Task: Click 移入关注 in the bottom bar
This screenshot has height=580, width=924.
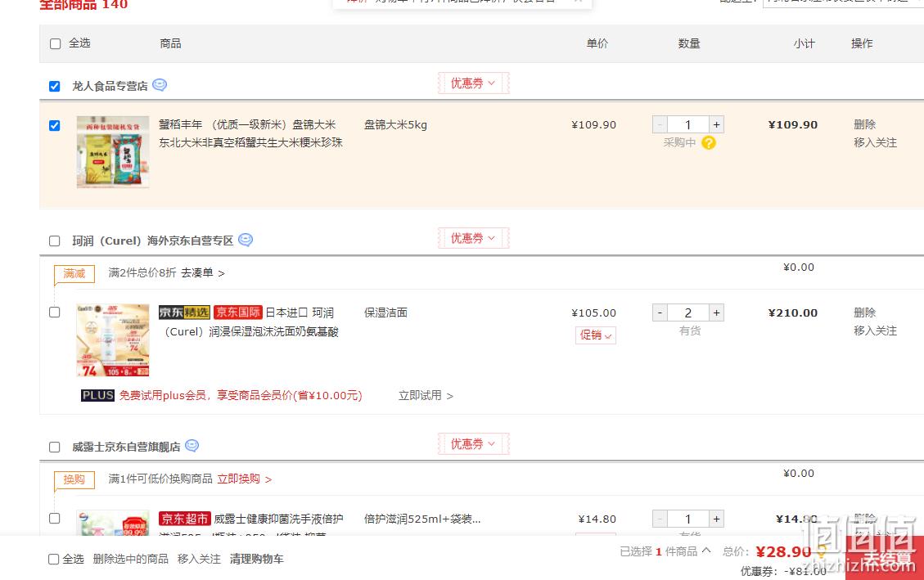Action: coord(199,559)
